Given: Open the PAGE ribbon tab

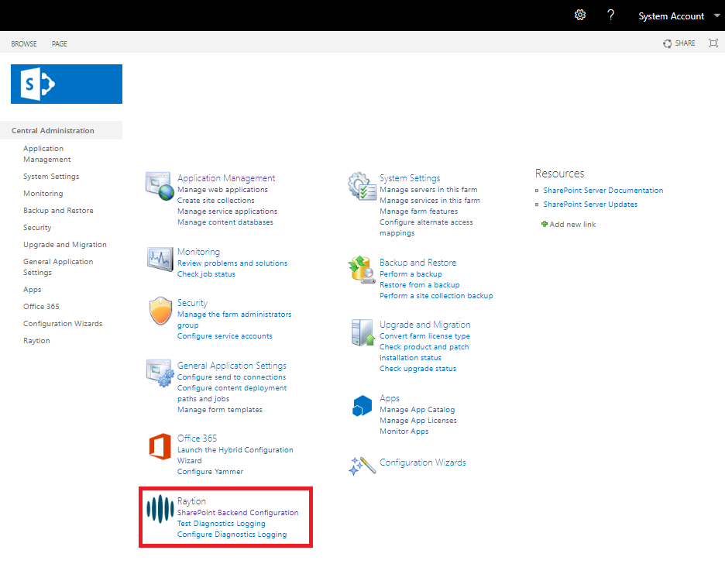Looking at the screenshot, I should point(60,44).
